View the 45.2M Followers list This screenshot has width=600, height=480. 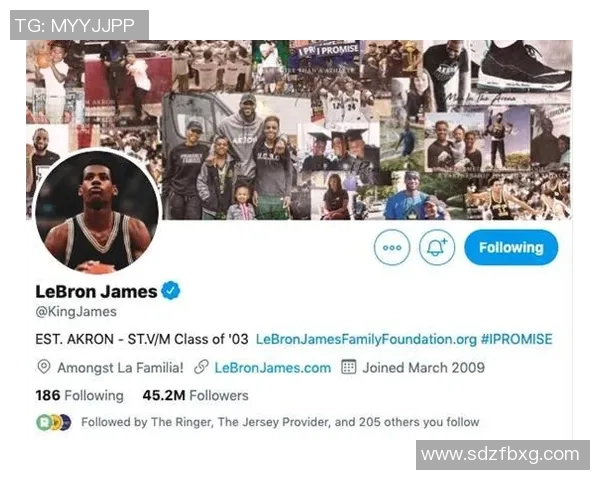[x=195, y=395]
